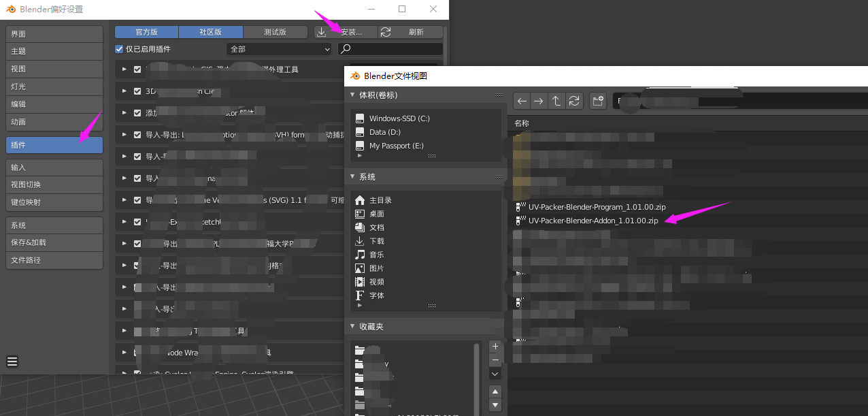Expand the addon row starting with 添加
The height and width of the screenshot is (416, 868).
click(x=124, y=112)
